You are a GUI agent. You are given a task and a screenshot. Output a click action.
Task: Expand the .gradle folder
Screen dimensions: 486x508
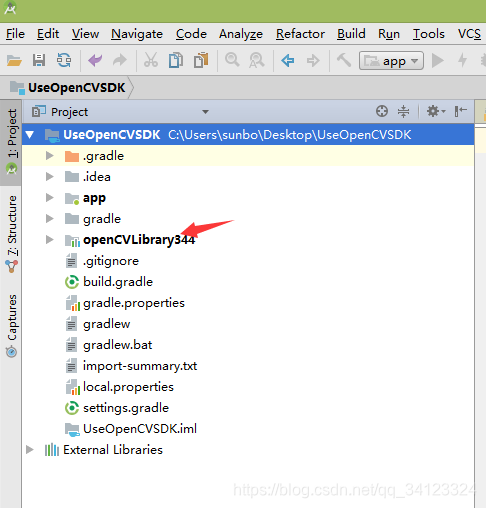(x=50, y=156)
